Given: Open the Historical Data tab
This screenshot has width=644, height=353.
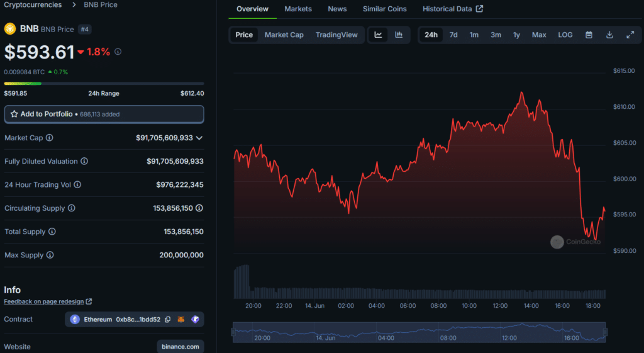Looking at the screenshot, I should pyautogui.click(x=453, y=9).
